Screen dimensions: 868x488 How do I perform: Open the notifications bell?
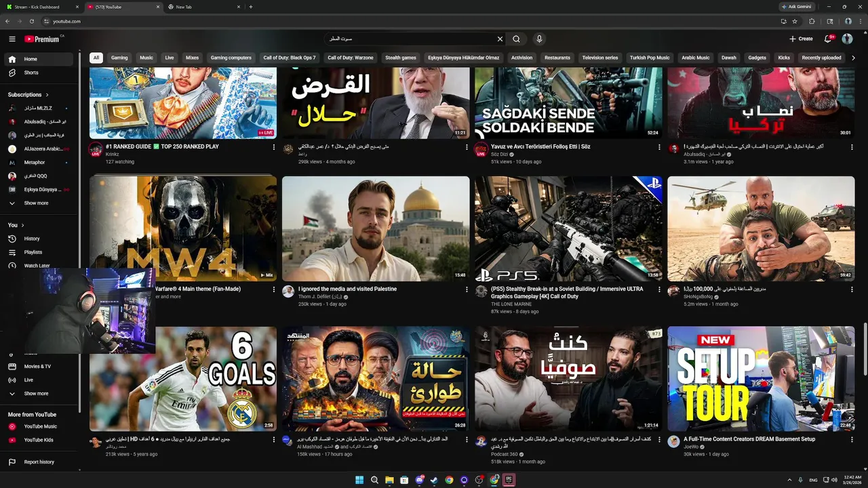[x=827, y=39]
